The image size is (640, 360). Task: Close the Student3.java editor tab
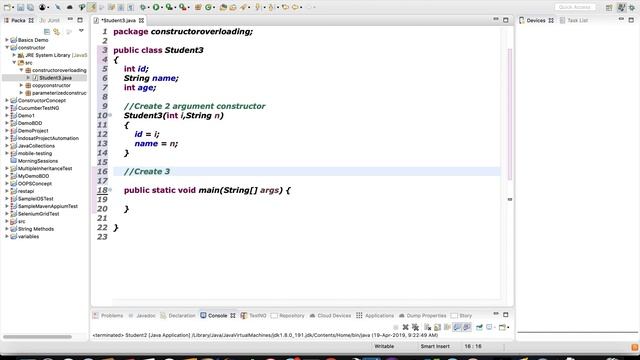tap(141, 20)
